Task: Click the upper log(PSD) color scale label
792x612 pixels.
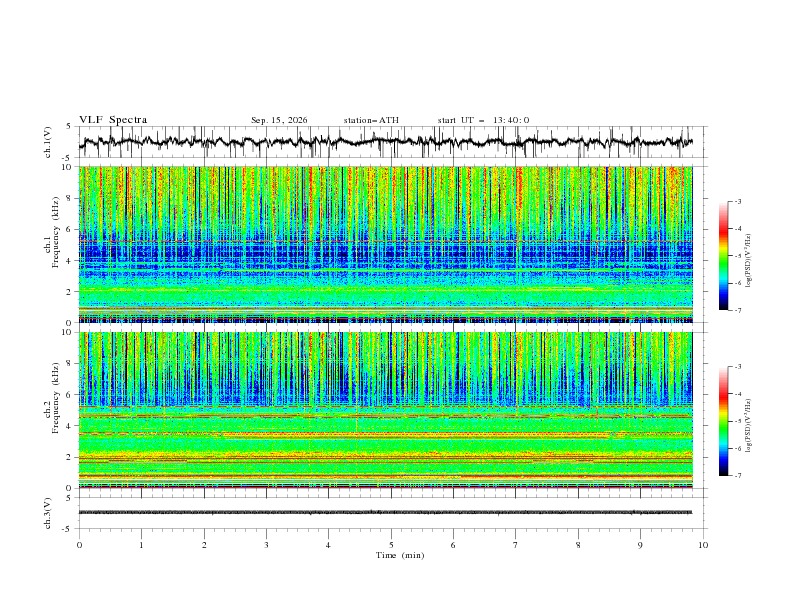Action: click(x=749, y=261)
